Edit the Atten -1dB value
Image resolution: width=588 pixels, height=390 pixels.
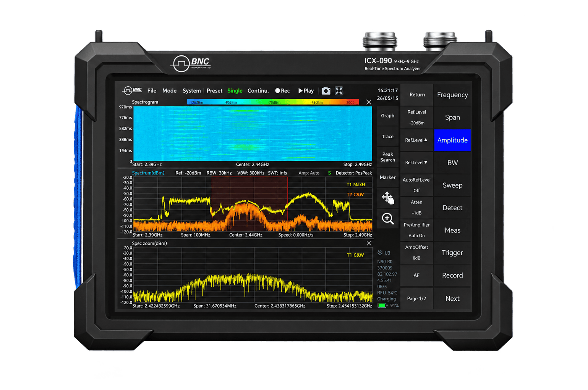pos(416,208)
